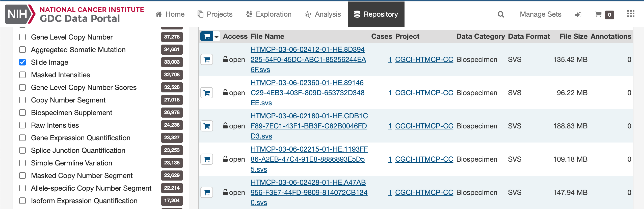Go to the Analysis tab
The width and height of the screenshot is (644, 209).
coord(323,14)
